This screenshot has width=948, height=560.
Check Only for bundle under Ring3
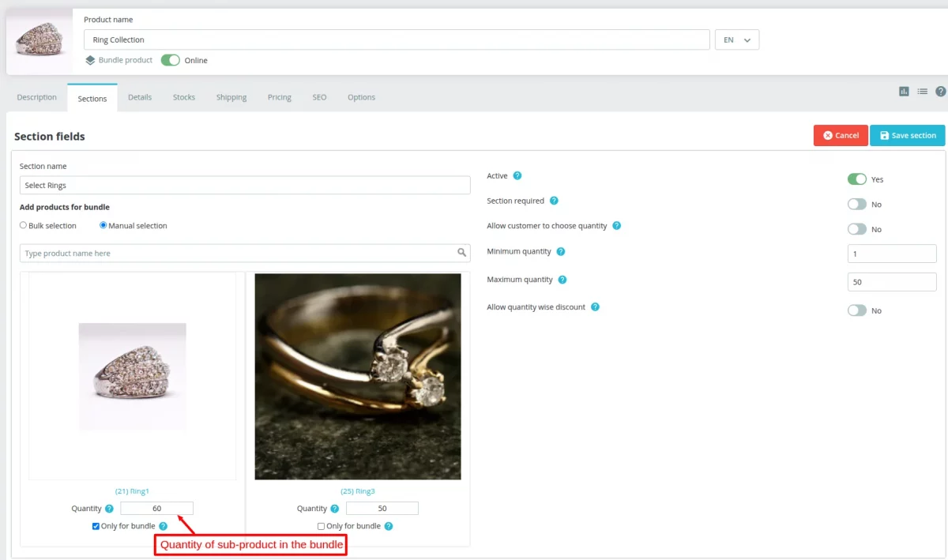(321, 526)
